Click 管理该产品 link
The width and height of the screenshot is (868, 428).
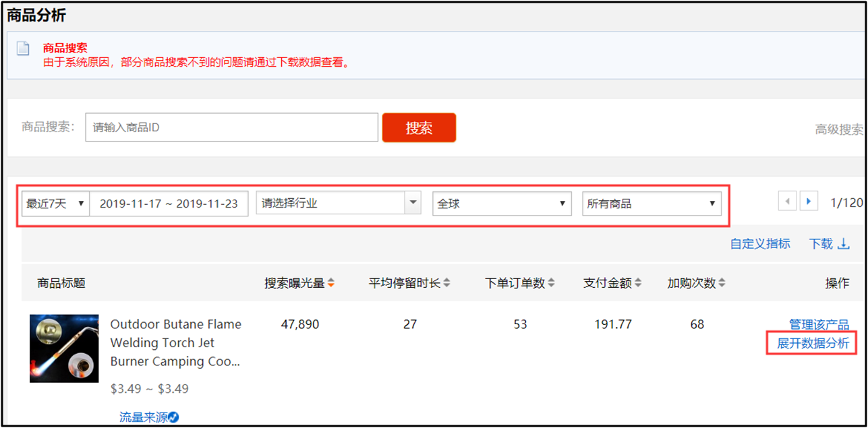click(819, 325)
